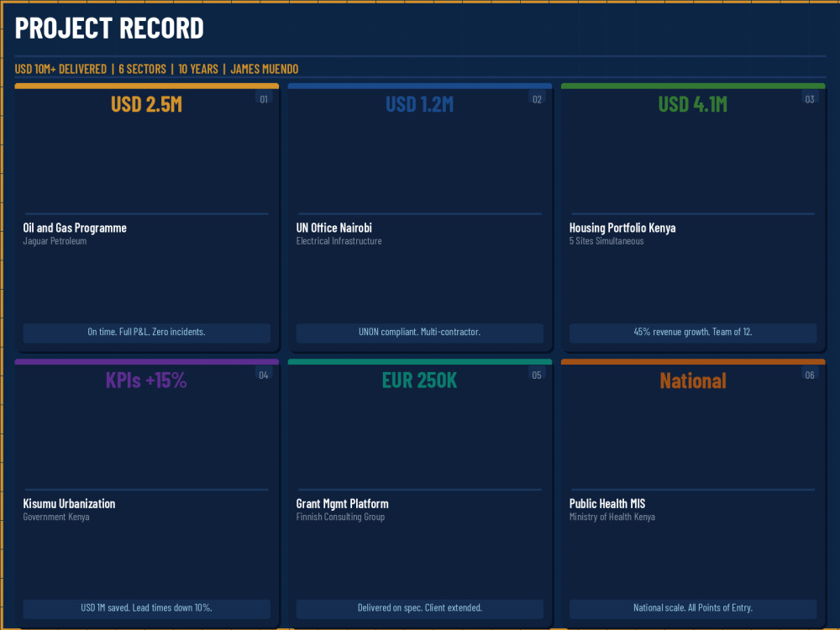Click the 'National scale. All Points of Entry.' pill

point(693,608)
